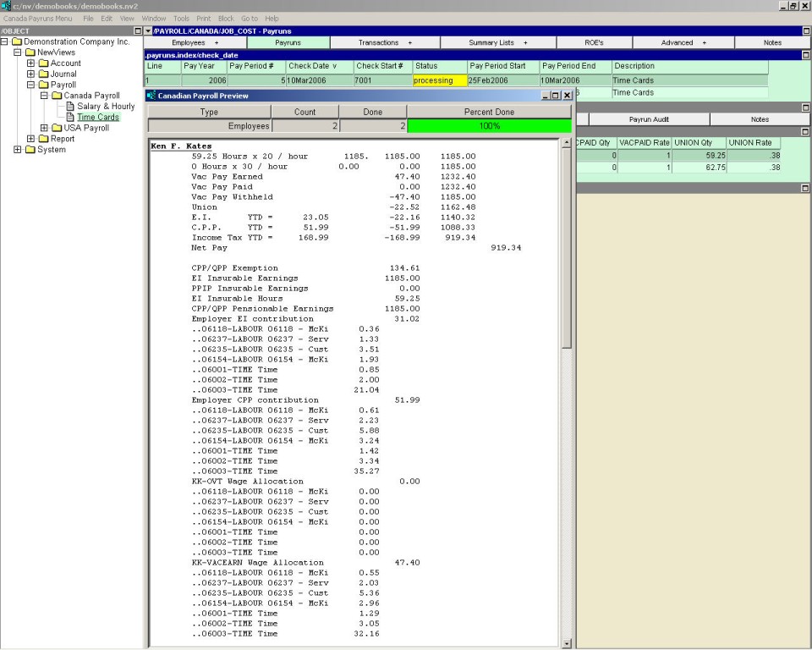Select the Payrun Audit tab
This screenshot has width=812, height=650.
click(x=649, y=119)
